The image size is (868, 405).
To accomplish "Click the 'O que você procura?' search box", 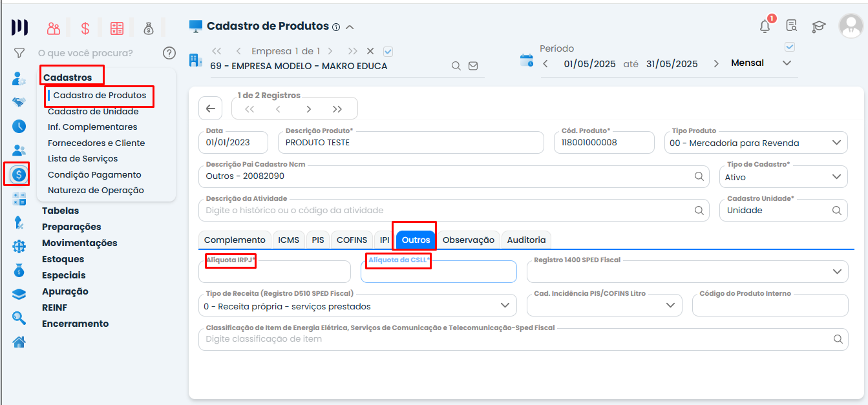I will pos(86,53).
